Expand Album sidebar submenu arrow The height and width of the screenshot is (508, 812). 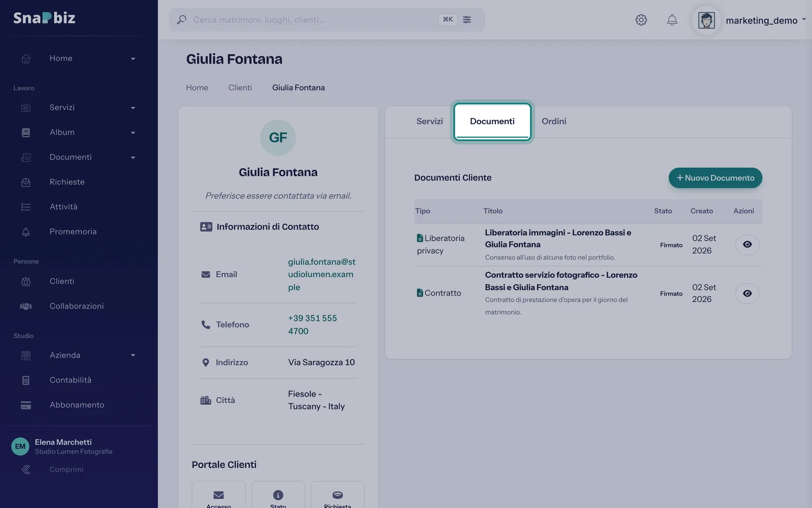[133, 133]
